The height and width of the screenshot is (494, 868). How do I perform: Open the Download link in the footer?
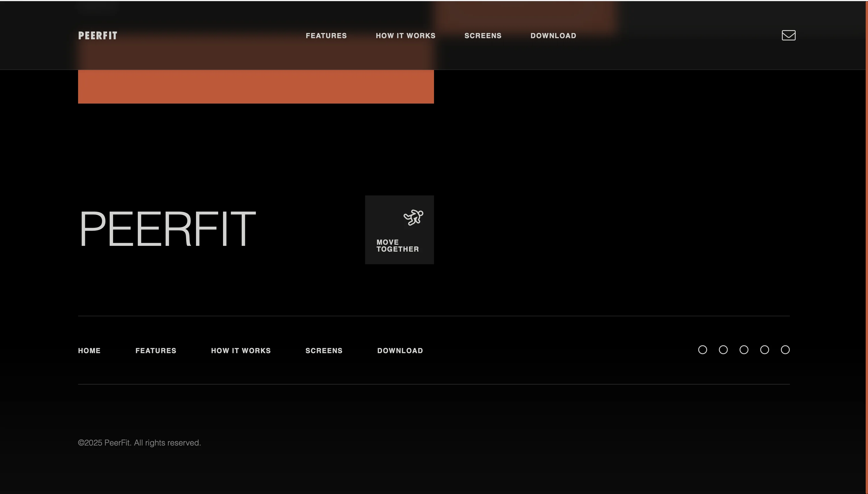(400, 351)
